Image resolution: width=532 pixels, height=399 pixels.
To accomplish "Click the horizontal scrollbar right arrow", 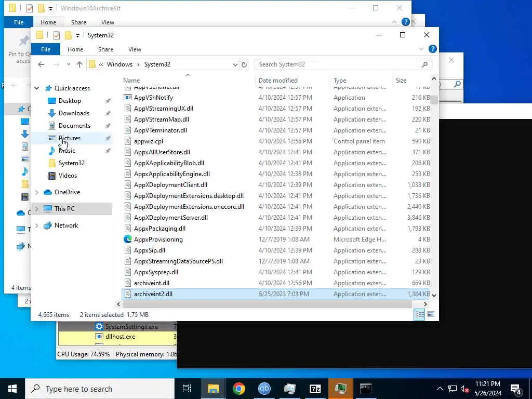I will tap(425, 304).
